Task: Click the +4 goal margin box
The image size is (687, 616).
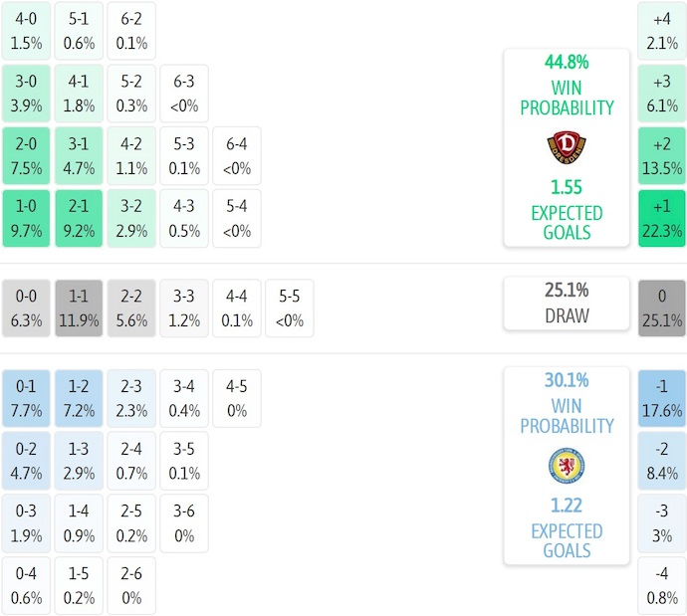Action: [661, 30]
